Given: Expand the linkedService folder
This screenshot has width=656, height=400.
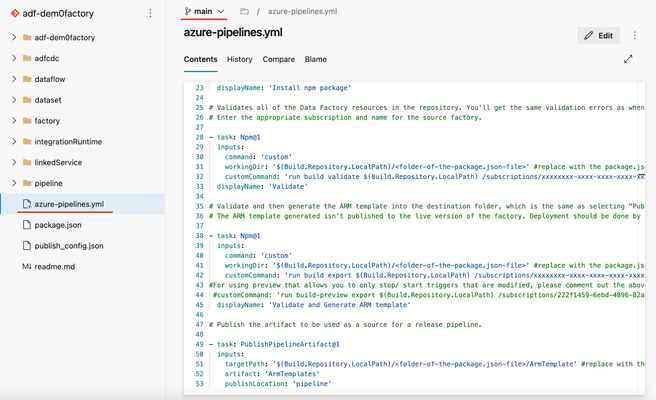Looking at the screenshot, I should (14, 162).
